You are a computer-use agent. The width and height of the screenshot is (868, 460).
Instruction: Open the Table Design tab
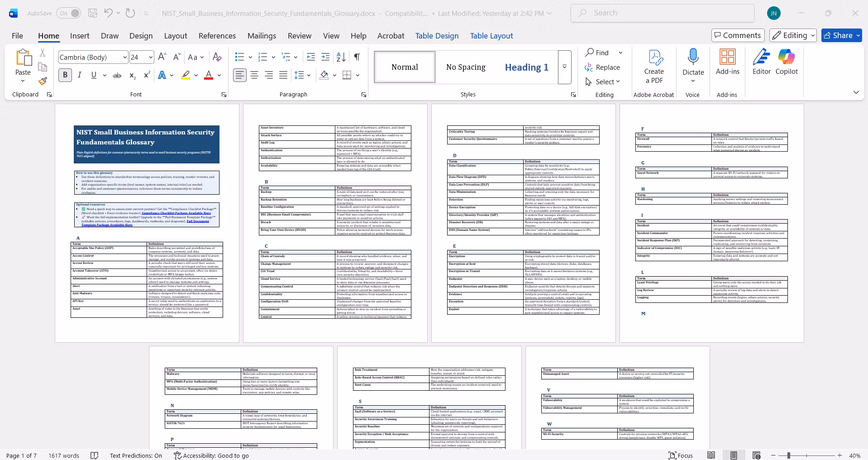click(437, 36)
